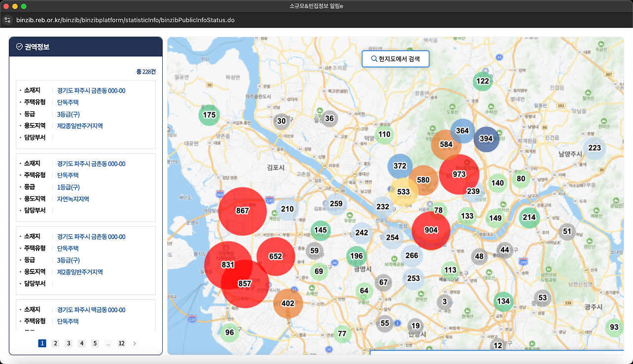Go to page 3 of results
The height and width of the screenshot is (364, 633).
tap(69, 343)
